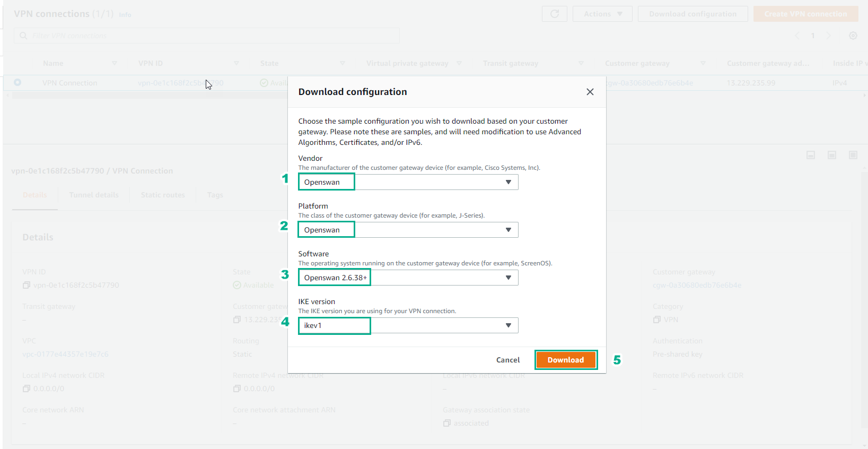Click the 13.229.235.99 address cell

[751, 83]
